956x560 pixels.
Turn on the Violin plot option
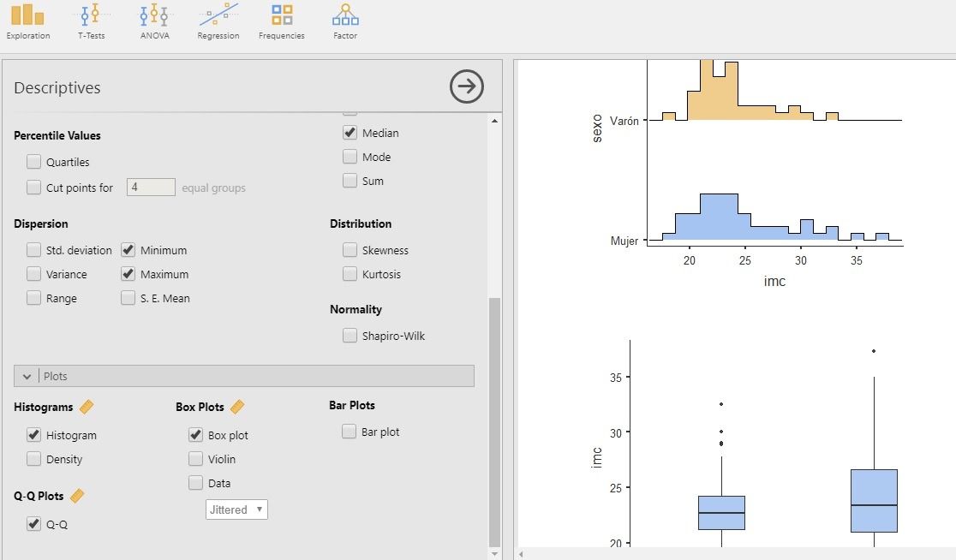pos(195,459)
